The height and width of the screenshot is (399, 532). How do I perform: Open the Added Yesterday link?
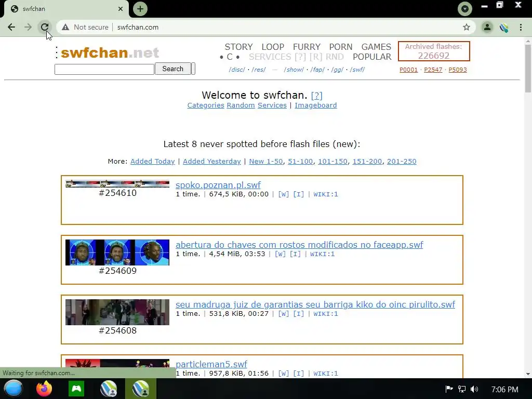pos(212,161)
